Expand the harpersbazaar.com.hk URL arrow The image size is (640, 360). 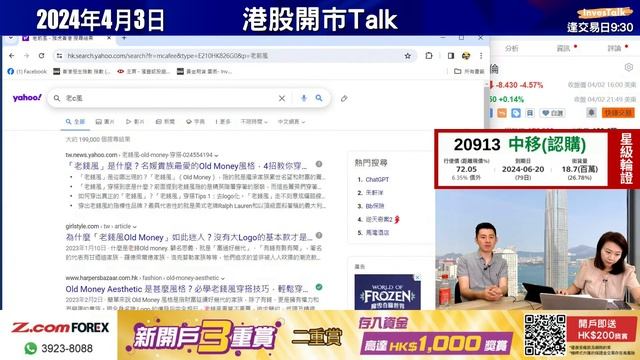223,278
